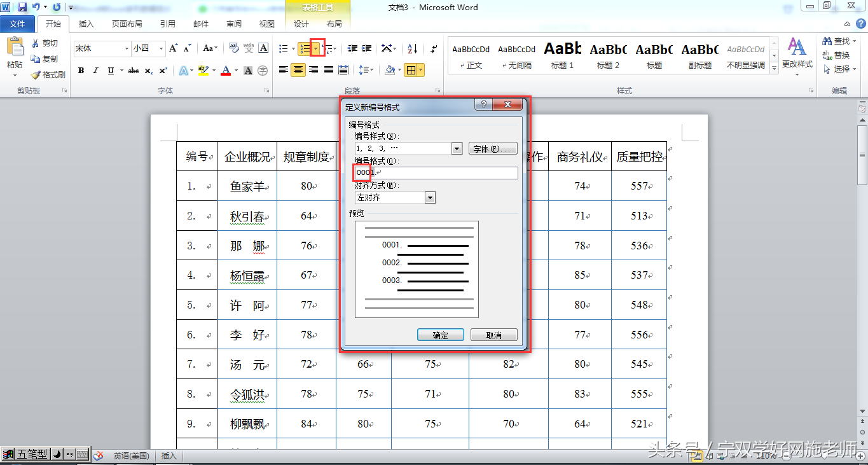The width and height of the screenshot is (868, 465).
Task: Click the Replace (替换) icon
Action: (827, 55)
